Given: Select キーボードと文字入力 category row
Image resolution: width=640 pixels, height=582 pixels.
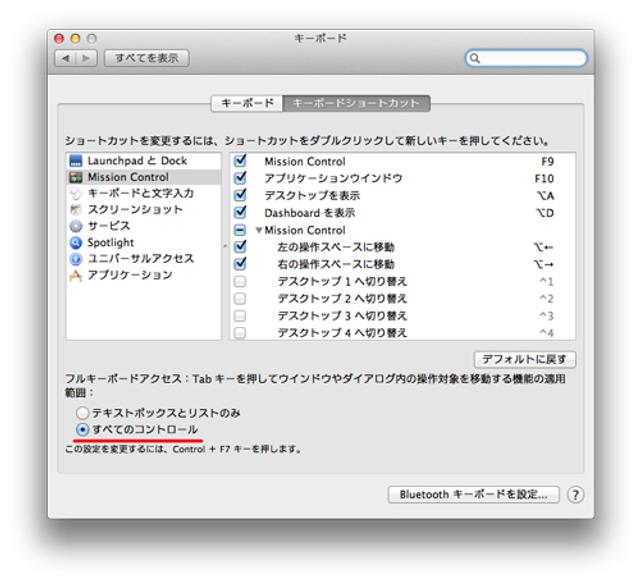Looking at the screenshot, I should click(x=144, y=193).
